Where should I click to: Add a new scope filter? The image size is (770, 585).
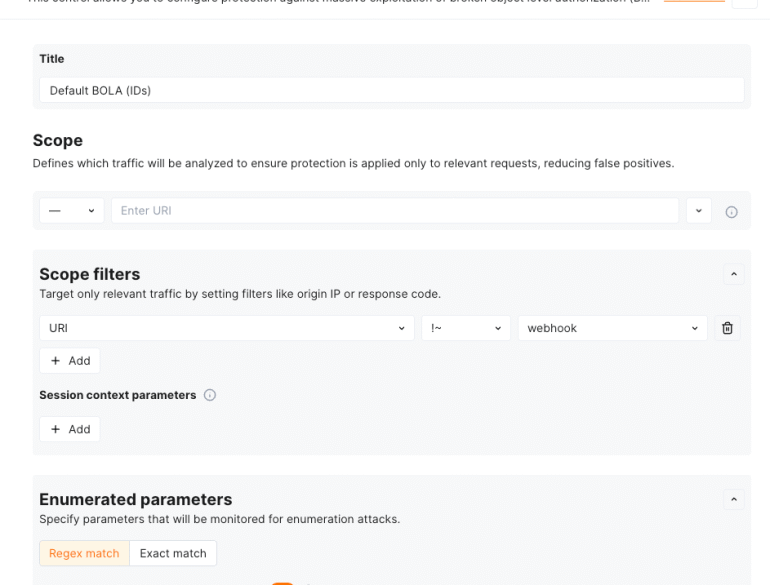(70, 361)
